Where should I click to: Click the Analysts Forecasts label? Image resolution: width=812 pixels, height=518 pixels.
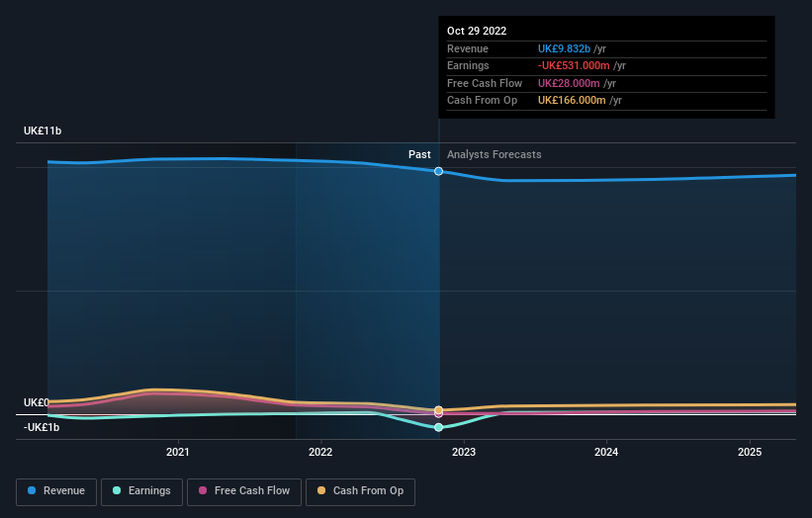[495, 155]
